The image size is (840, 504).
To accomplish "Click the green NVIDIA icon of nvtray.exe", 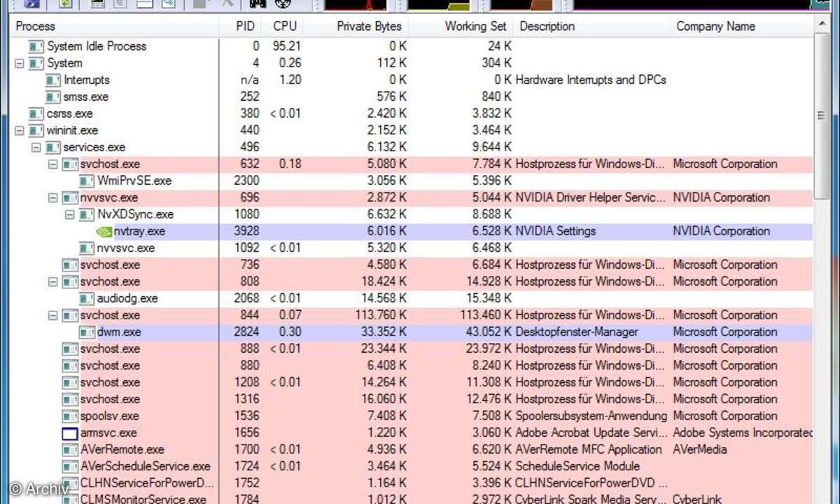I will click(x=104, y=231).
